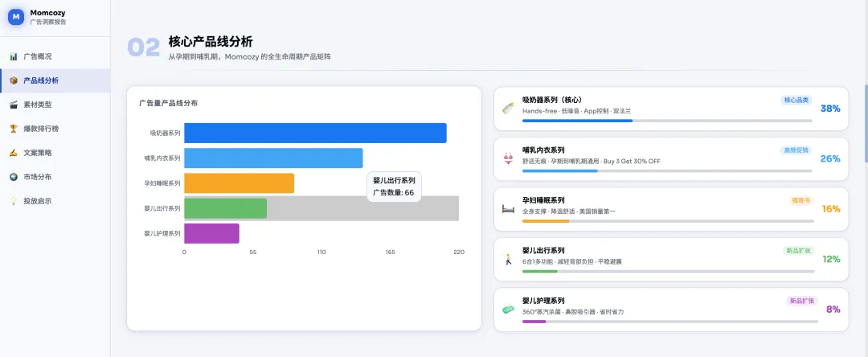Click the 广告数量: 66 tooltip text
868x357 pixels.
pyautogui.click(x=394, y=193)
